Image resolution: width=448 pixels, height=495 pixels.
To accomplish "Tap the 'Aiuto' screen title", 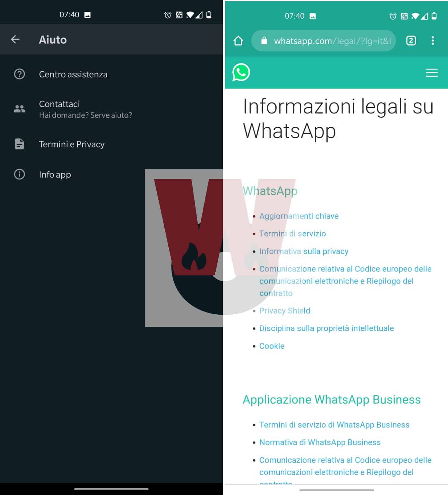I will pos(53,40).
